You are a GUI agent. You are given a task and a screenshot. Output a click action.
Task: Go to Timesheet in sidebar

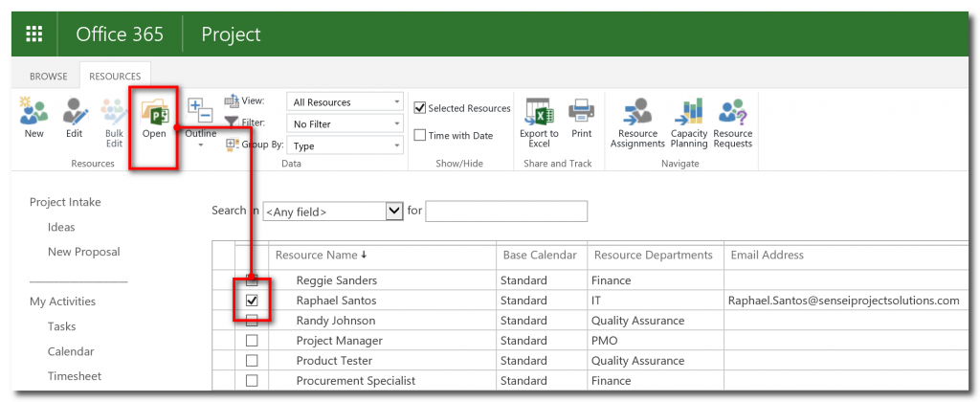[75, 376]
